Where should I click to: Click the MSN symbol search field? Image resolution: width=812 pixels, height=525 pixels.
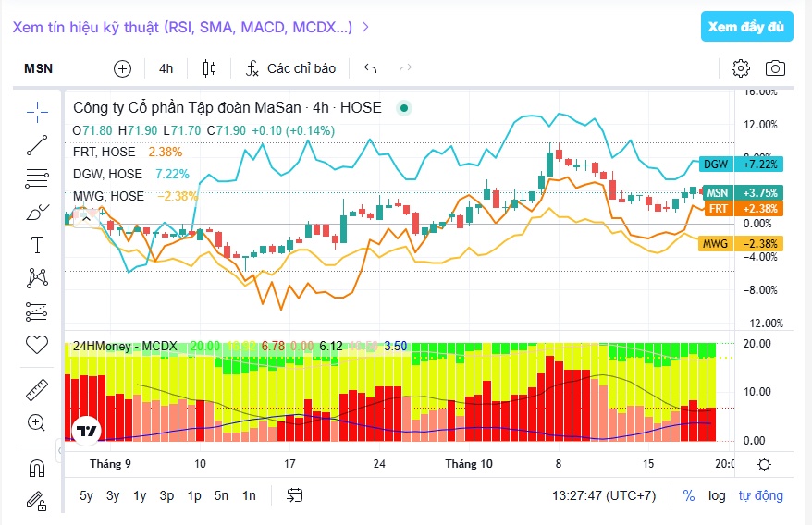[x=38, y=69]
